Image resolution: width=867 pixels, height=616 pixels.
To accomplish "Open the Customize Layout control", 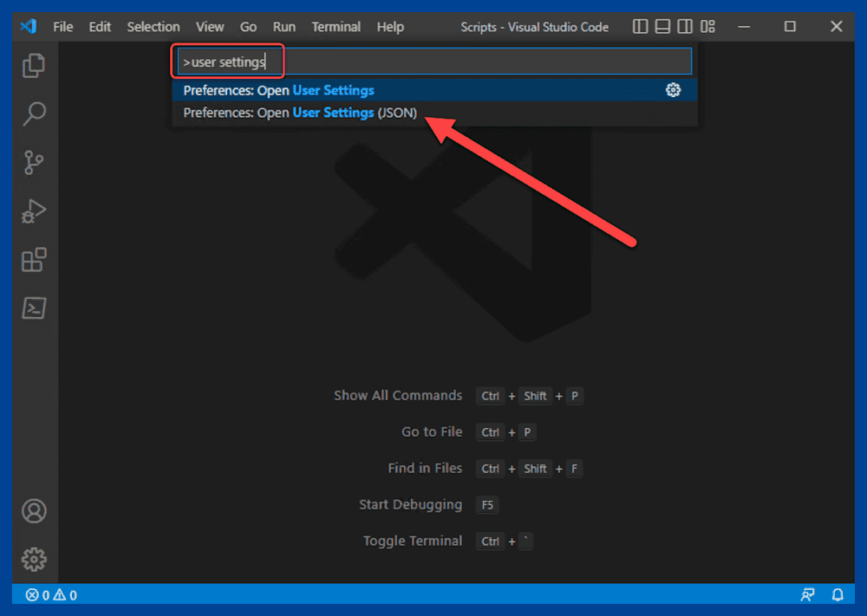I will (x=707, y=27).
